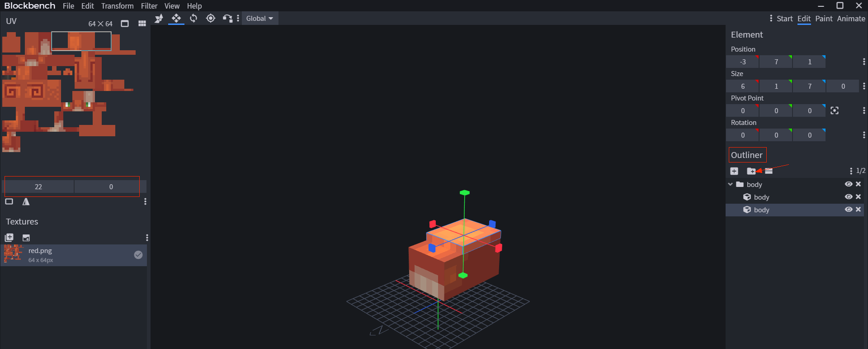The image size is (868, 349).
Task: Select the Vertex Snap tool
Action: (227, 19)
